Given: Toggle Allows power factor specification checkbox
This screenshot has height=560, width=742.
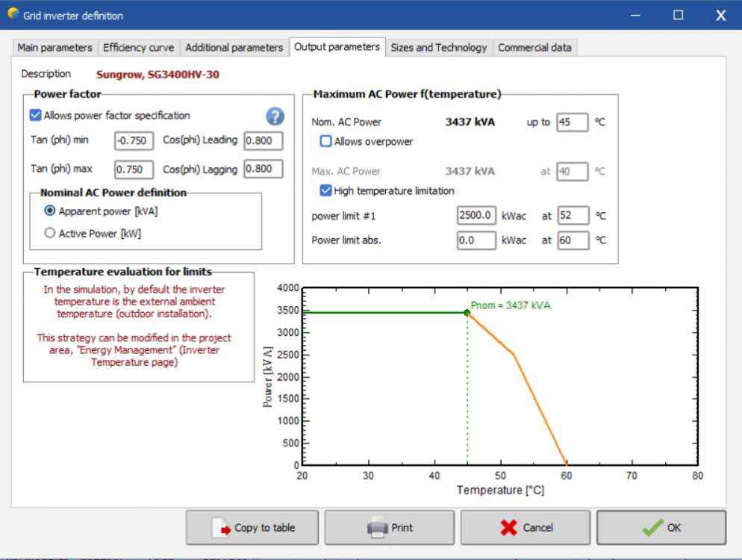Looking at the screenshot, I should click(35, 116).
